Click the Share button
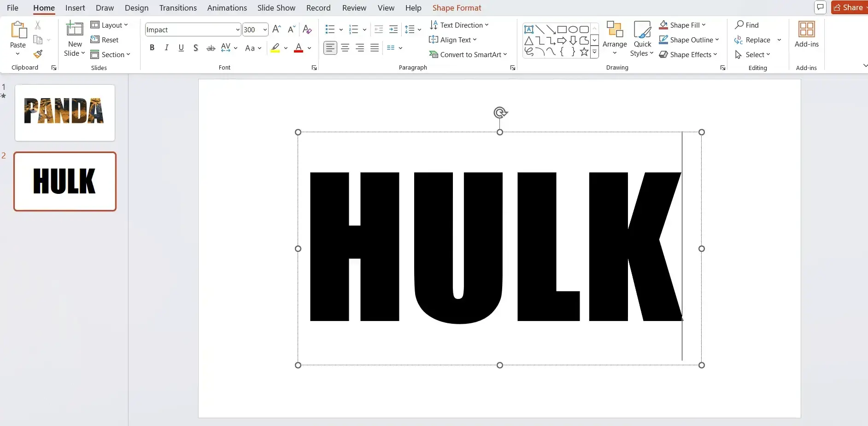This screenshot has width=868, height=426. (849, 7)
